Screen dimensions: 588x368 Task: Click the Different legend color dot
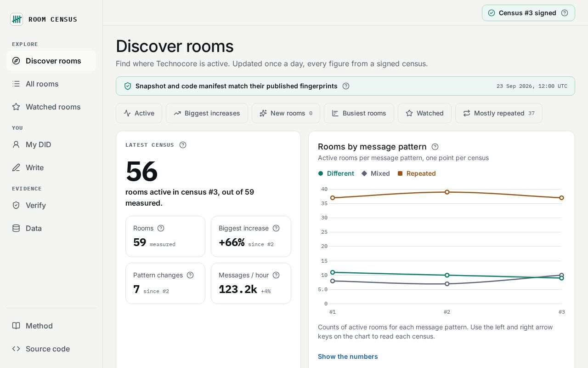point(321,173)
